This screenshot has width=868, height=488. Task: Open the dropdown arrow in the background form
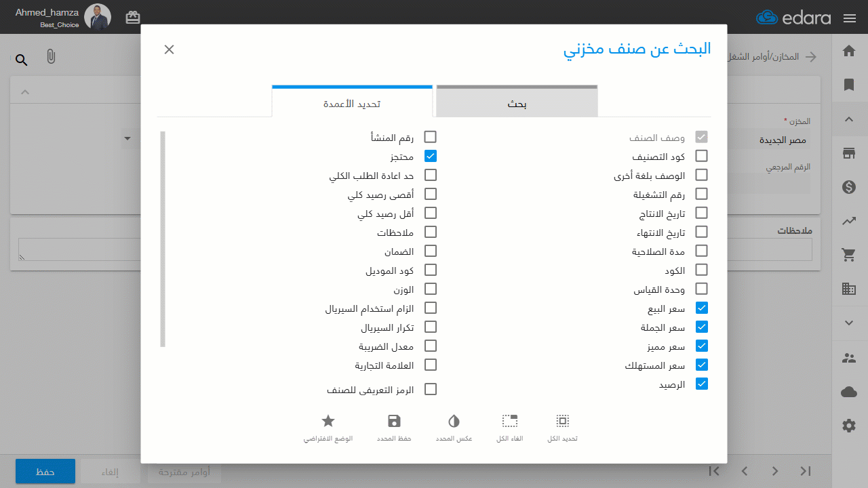point(127,139)
